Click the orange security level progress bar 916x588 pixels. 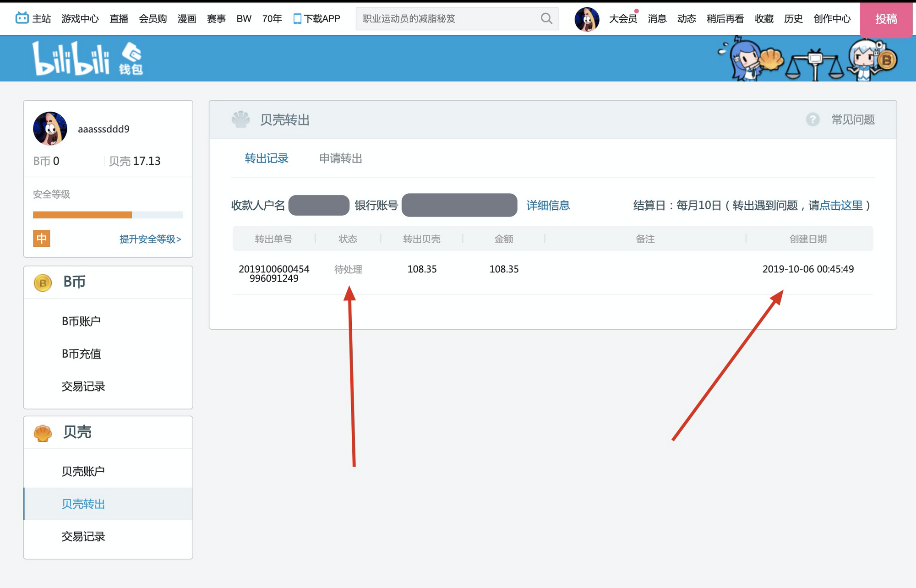coord(82,214)
